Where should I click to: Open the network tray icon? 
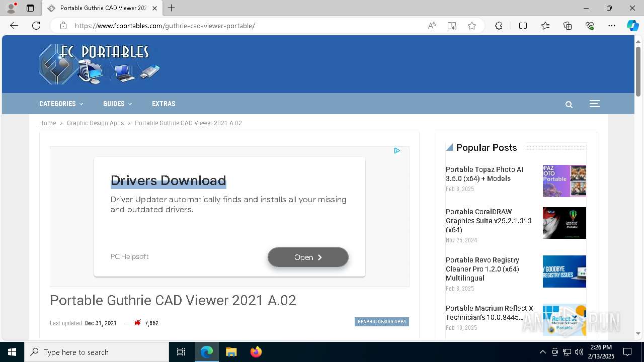coord(567,352)
